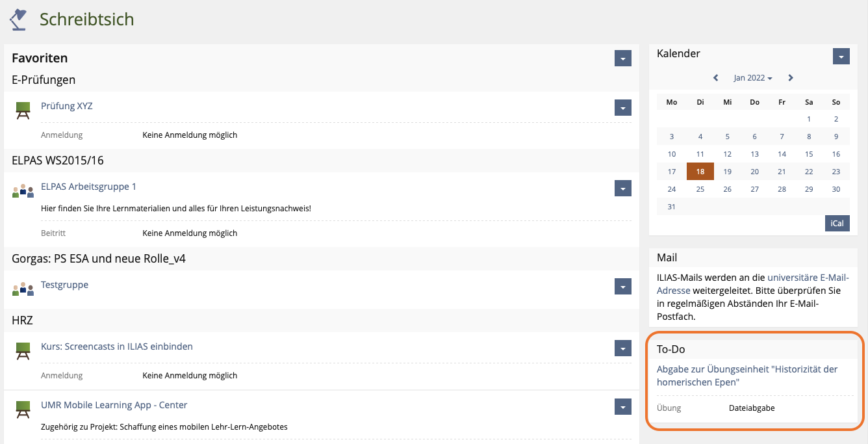Follow the universitäre E-Mail-Adresse link
The height and width of the screenshot is (444, 868).
808,278
